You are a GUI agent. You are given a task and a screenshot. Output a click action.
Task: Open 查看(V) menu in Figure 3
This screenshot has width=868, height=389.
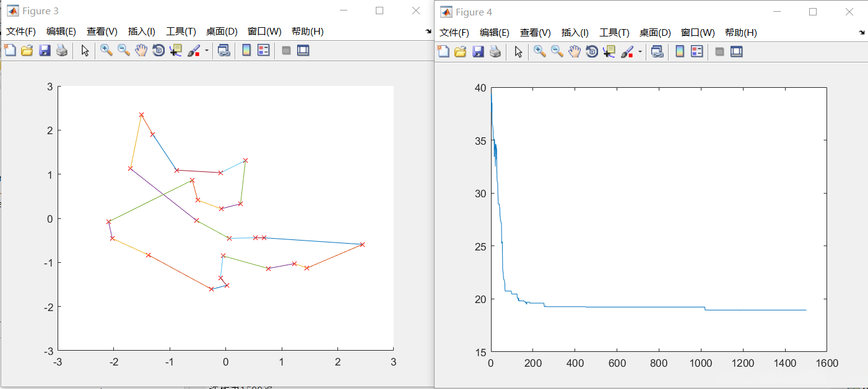pyautogui.click(x=102, y=32)
